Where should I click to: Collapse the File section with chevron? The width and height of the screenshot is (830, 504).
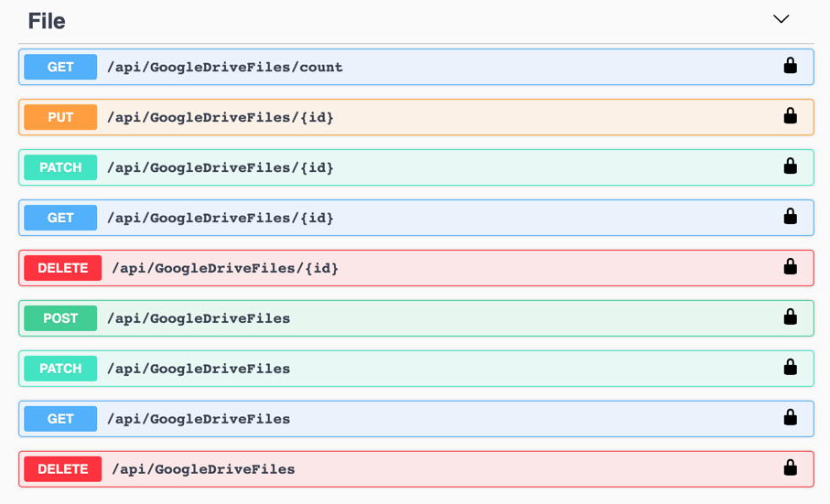[781, 19]
